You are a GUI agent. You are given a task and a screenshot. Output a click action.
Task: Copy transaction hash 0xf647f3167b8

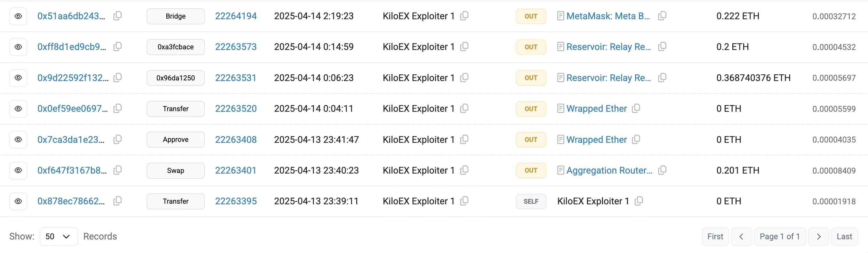coord(117,170)
